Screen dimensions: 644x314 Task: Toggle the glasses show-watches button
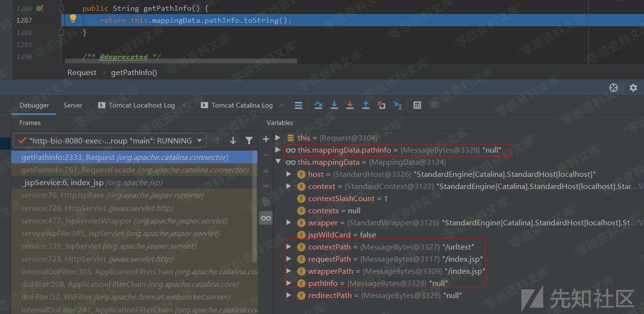coord(266,218)
